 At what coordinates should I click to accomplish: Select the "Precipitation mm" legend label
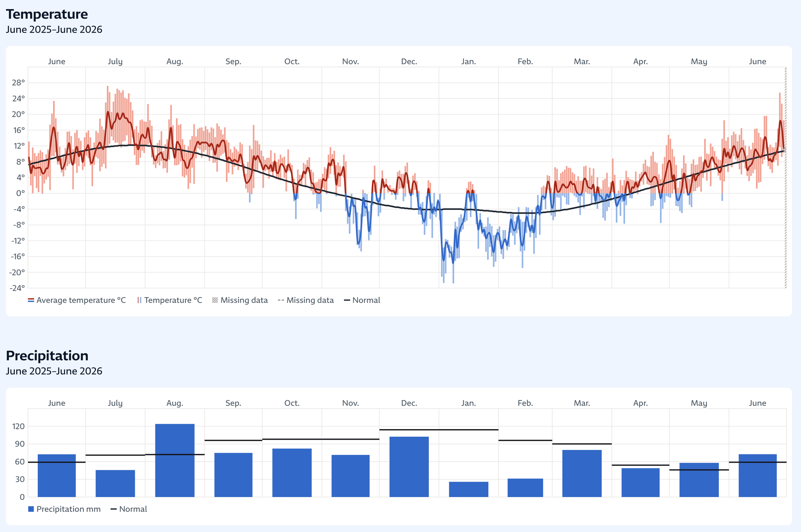pyautogui.click(x=69, y=509)
